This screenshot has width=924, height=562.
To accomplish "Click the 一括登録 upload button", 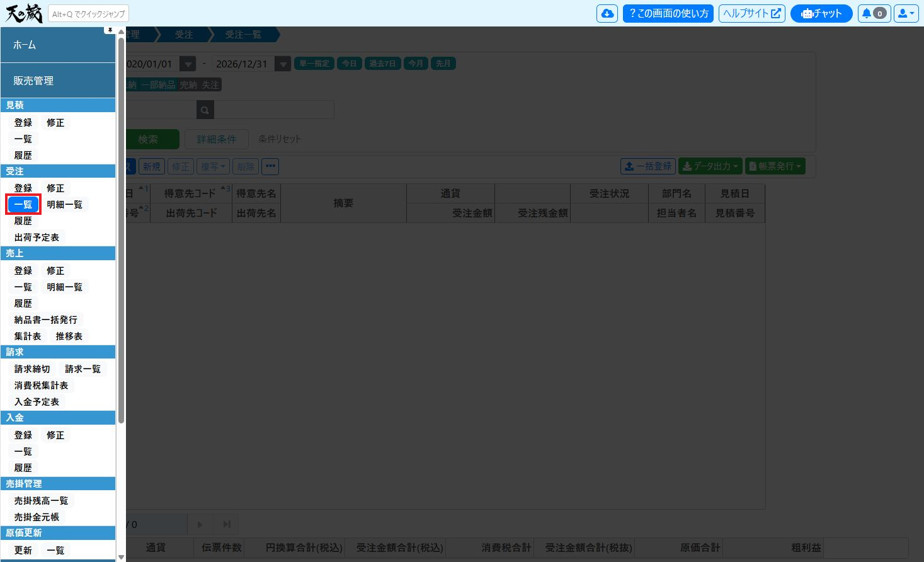I will click(x=648, y=166).
